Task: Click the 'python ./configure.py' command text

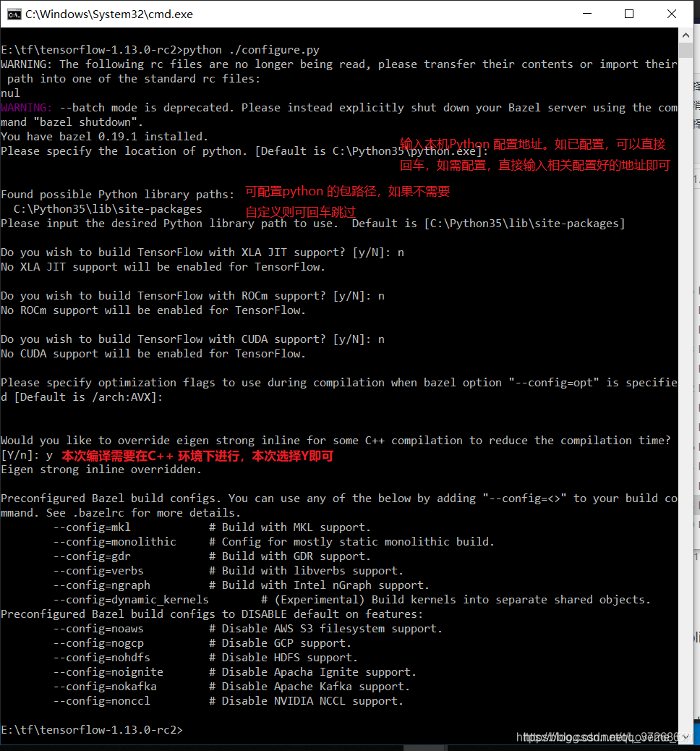Action: click(x=252, y=50)
